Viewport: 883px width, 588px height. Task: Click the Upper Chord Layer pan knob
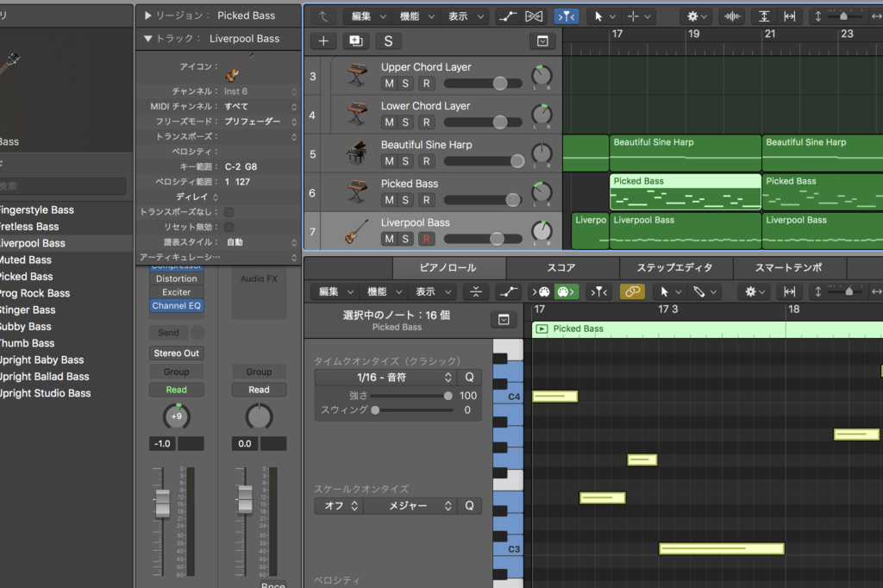coord(542,76)
